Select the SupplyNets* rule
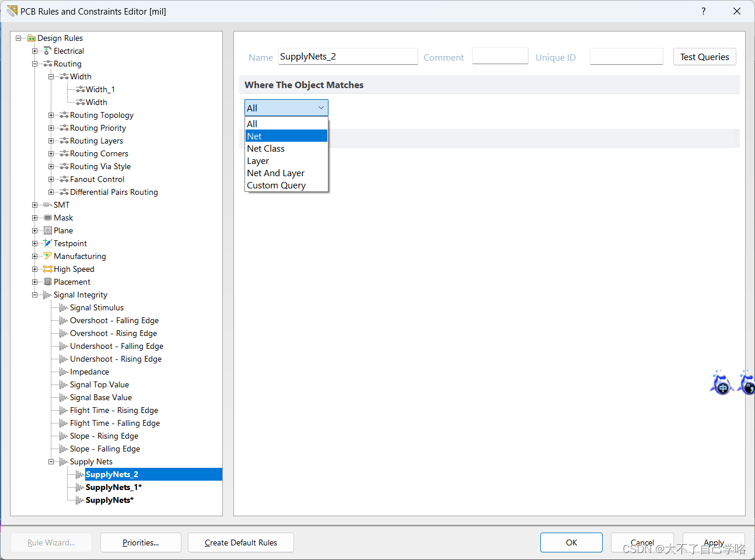This screenshot has height=560, width=755. click(110, 500)
